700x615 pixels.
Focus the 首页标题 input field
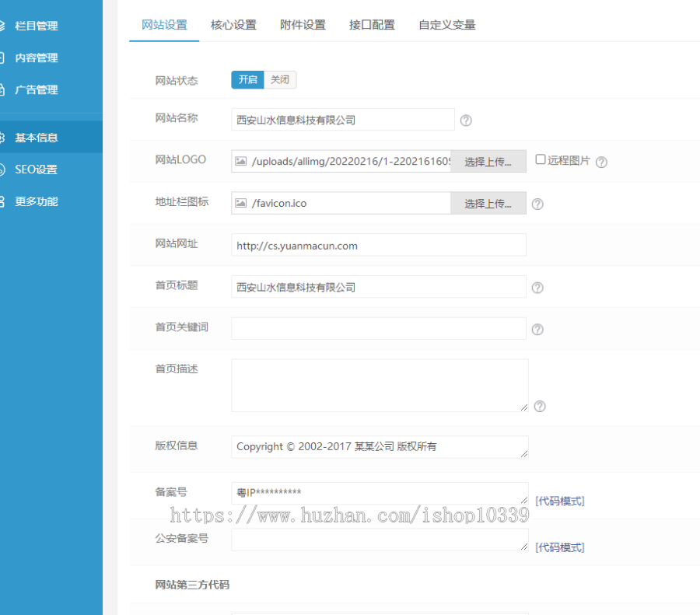tap(379, 287)
